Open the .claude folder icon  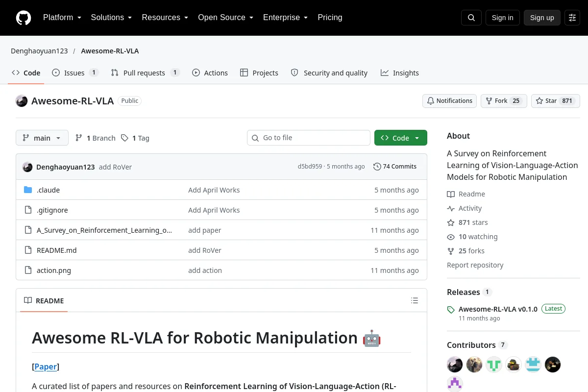tap(28, 190)
